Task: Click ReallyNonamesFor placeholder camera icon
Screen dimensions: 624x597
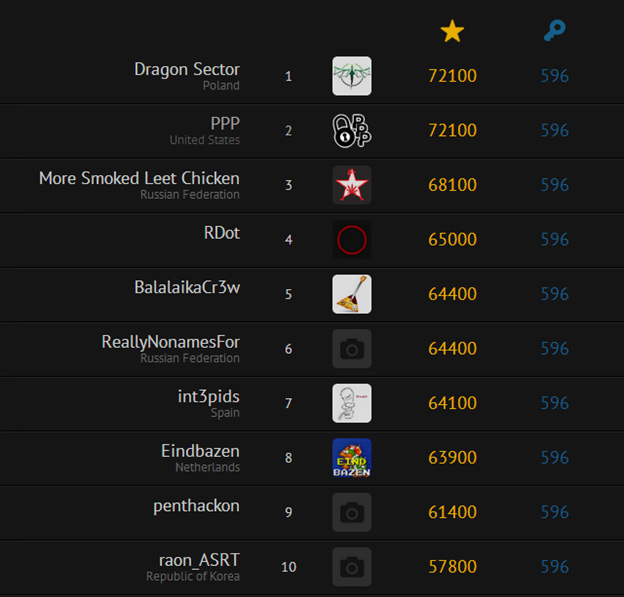Action: 352,349
